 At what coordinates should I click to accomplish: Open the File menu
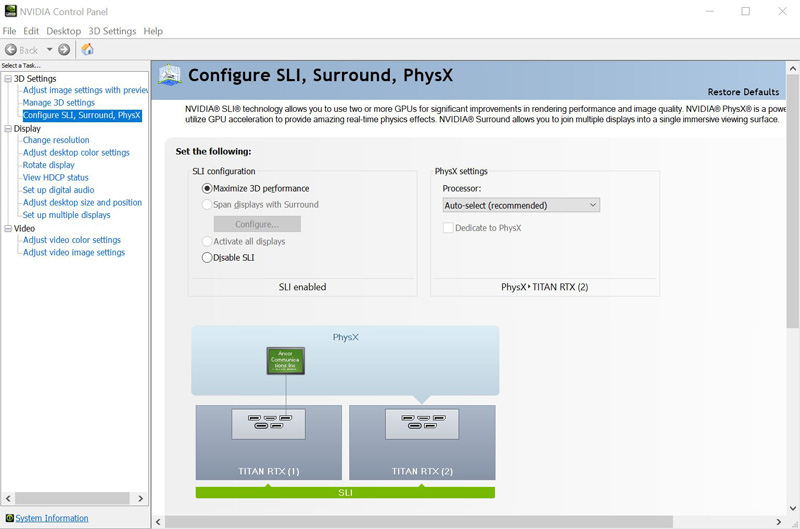point(9,31)
